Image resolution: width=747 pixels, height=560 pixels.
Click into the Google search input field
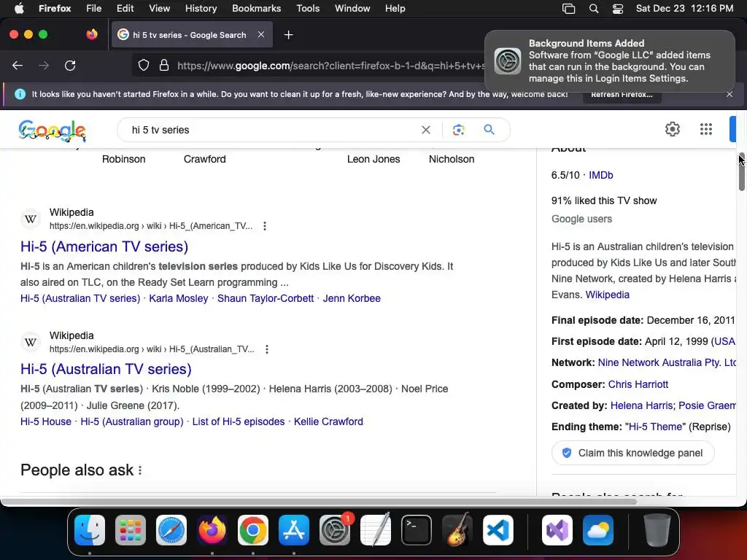pyautogui.click(x=271, y=130)
